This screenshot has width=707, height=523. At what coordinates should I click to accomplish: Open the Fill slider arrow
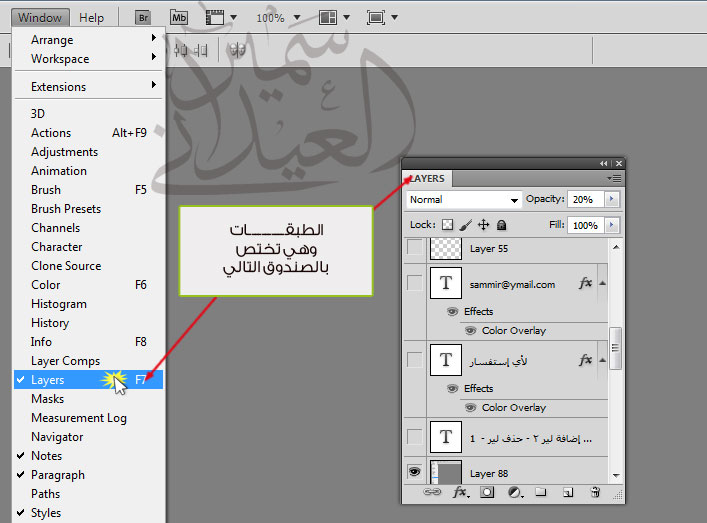pos(612,225)
